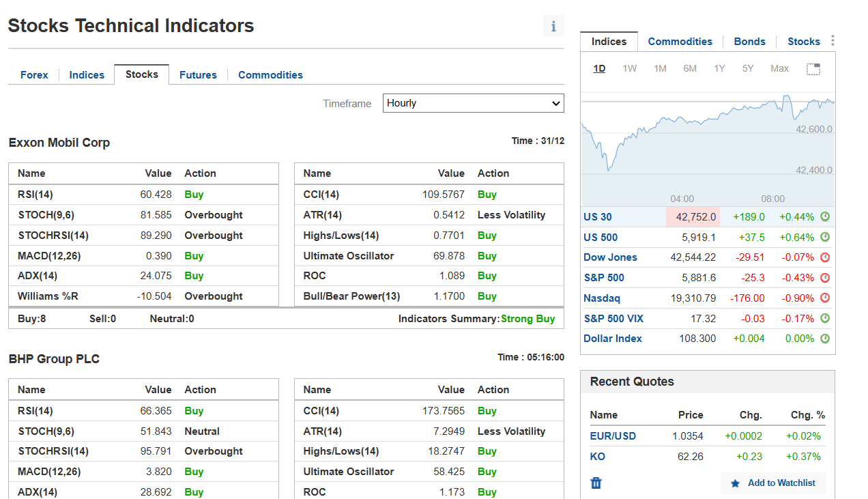The image size is (868, 499).
Task: Click Dollar Index value 108.300
Action: coord(697,339)
